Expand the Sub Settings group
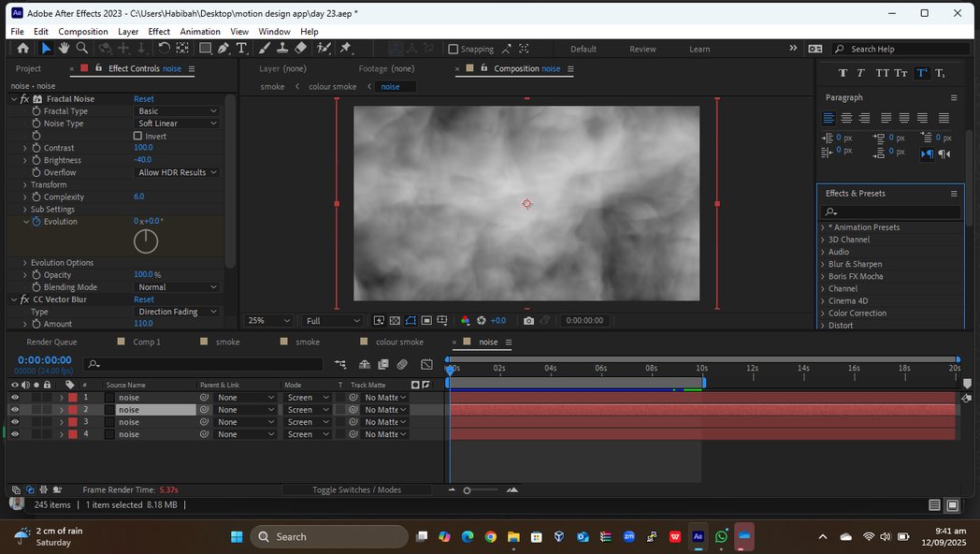Viewport: 980px width, 554px height. pyautogui.click(x=25, y=209)
